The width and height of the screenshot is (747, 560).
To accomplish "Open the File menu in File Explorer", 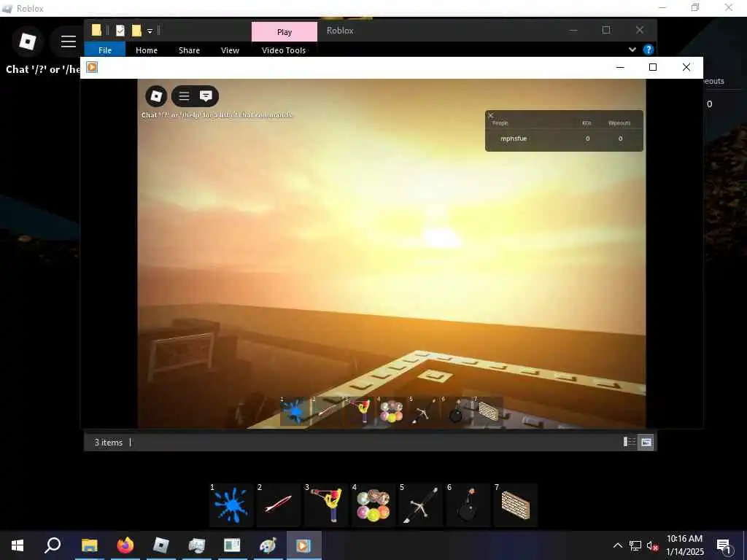I will (x=105, y=50).
